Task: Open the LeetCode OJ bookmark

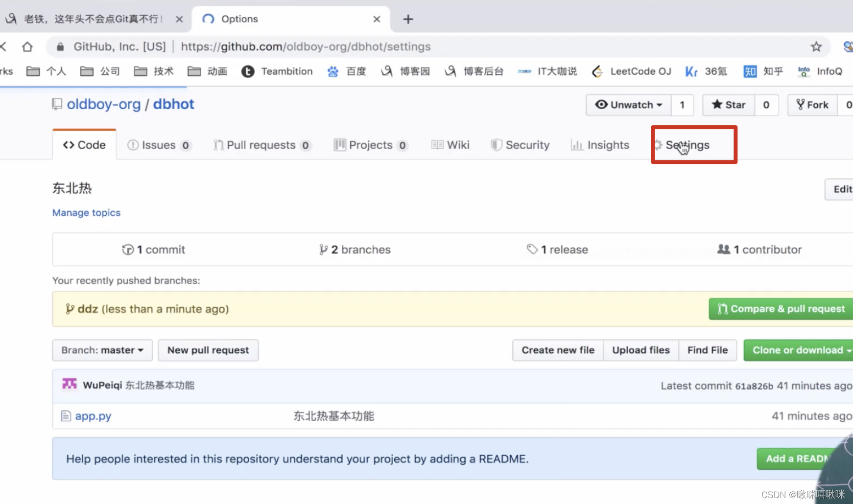Action: coord(632,71)
